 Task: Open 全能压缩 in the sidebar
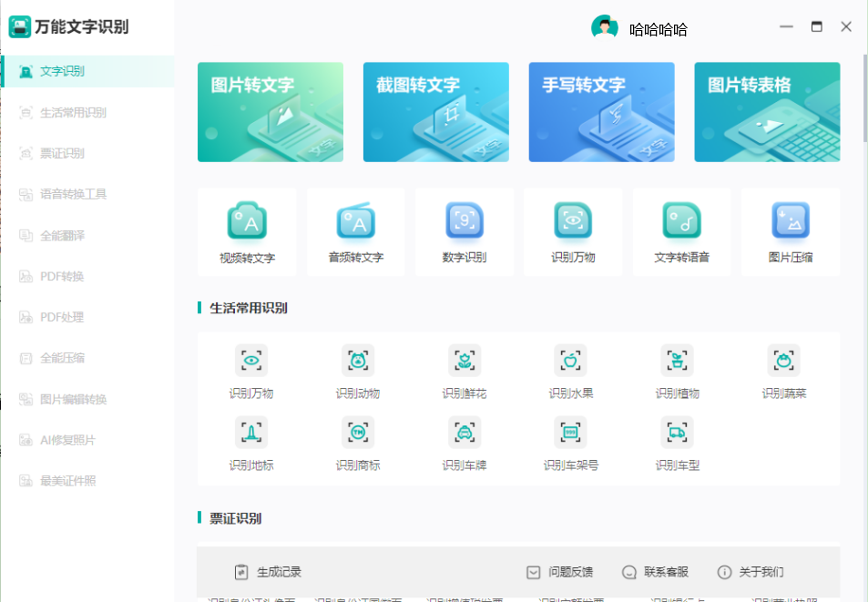(87, 358)
